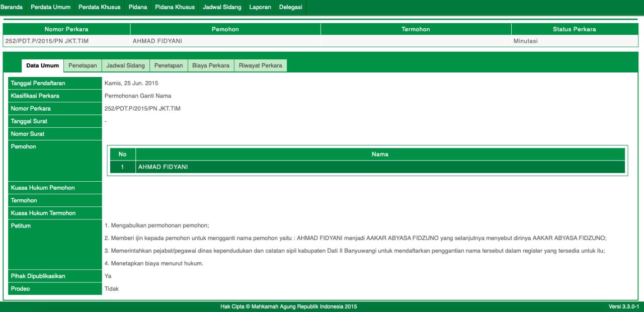
Task: Click the Kuasa Hukum Pemohon label
Action: (55, 188)
